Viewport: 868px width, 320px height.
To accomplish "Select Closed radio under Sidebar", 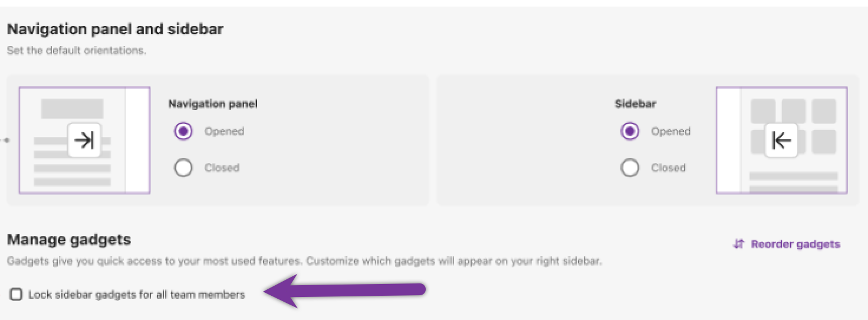I will 630,168.
